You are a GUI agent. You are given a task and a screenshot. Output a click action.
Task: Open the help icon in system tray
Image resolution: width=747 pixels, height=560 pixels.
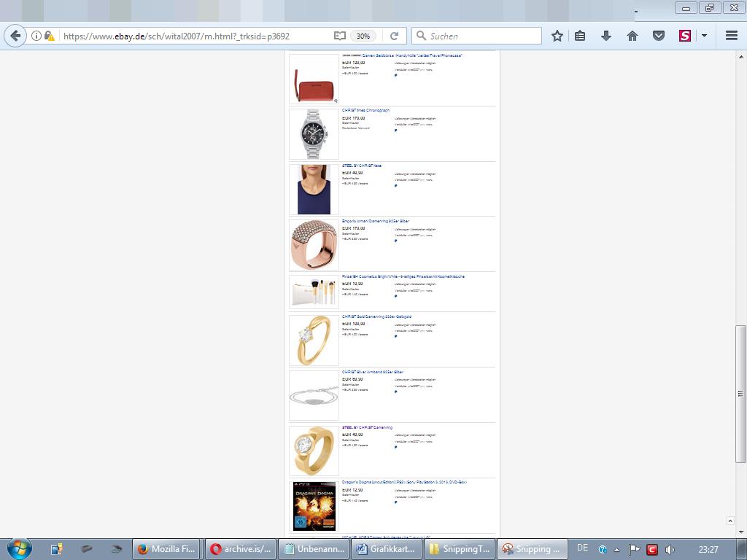coord(603,550)
